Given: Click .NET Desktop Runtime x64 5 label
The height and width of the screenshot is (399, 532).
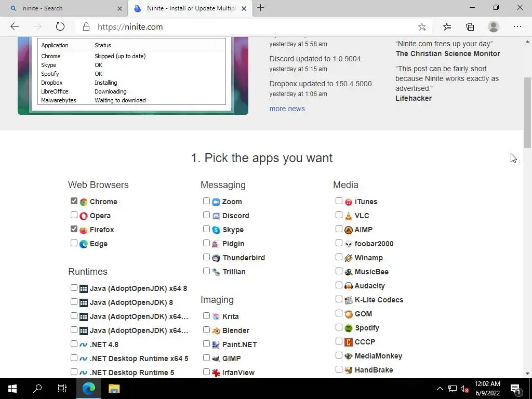Looking at the screenshot, I should pos(139,358).
